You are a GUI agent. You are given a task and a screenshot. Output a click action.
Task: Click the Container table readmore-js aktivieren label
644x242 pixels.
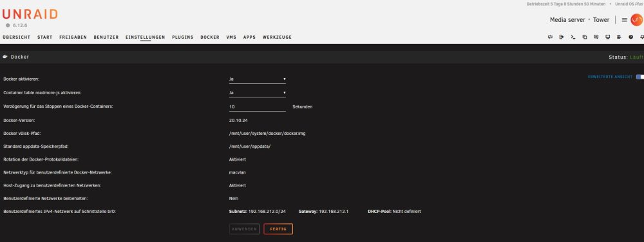click(43, 92)
